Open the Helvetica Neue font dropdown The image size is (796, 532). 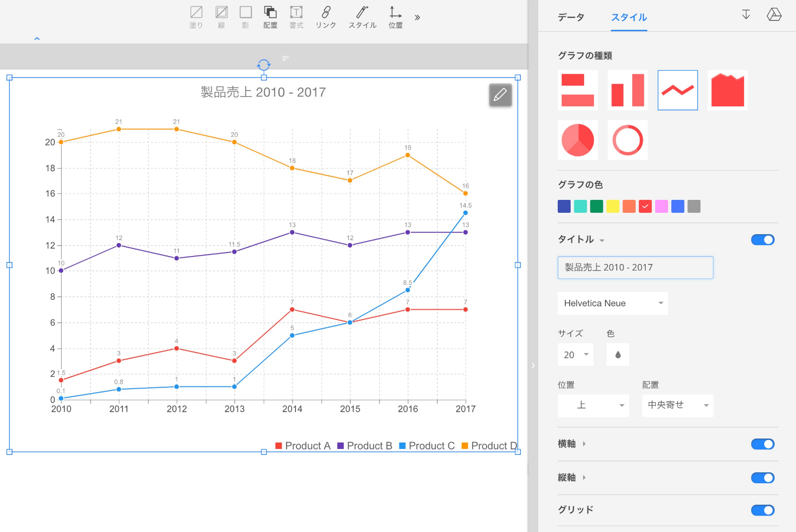click(x=612, y=303)
